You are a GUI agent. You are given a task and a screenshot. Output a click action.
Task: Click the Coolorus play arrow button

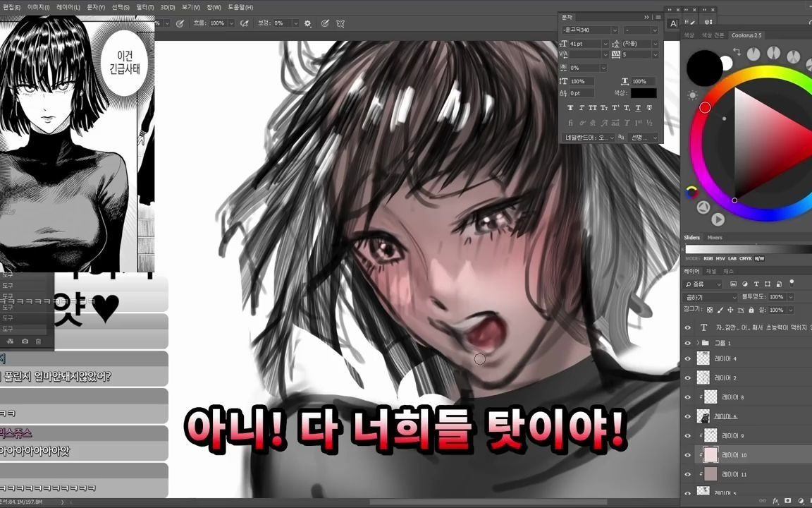[718, 219]
